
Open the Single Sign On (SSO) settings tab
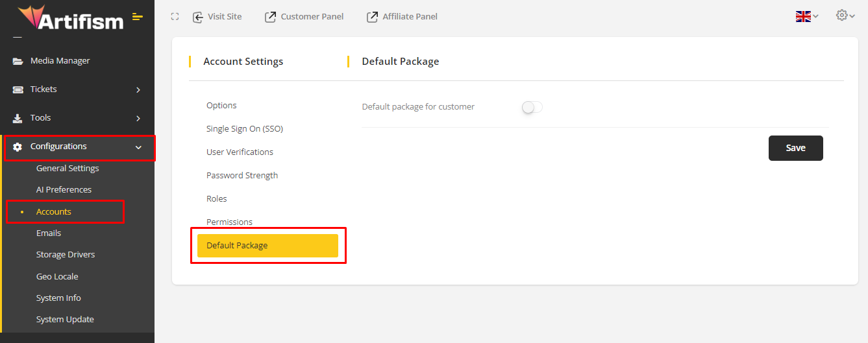pos(245,129)
